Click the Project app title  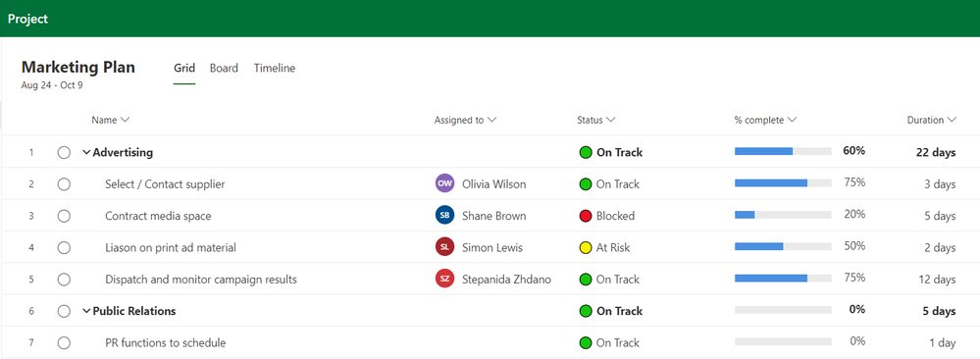27,19
